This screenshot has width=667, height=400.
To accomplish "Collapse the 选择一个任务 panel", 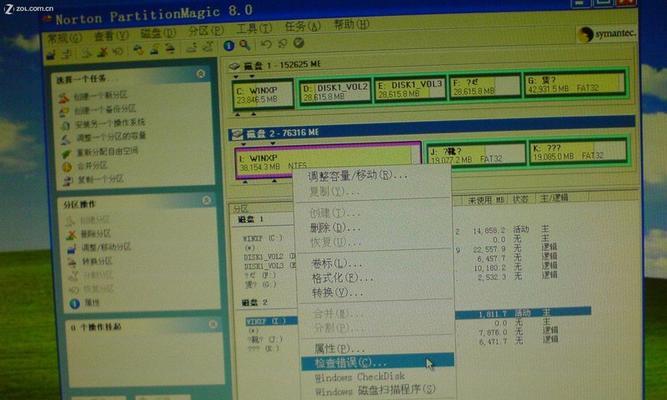I will [201, 74].
